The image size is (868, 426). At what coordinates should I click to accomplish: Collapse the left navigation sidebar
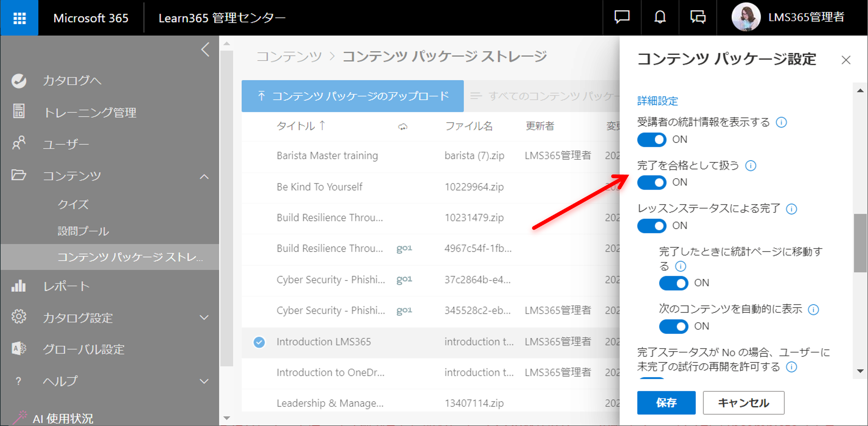[205, 49]
